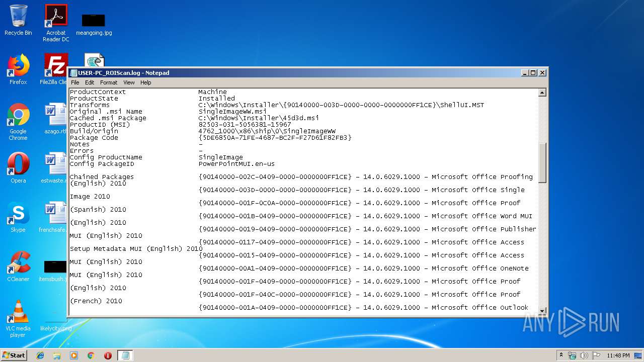Viewport: 644px width, 362px height.
Task: Select the Opera desktop shortcut
Action: [18, 168]
